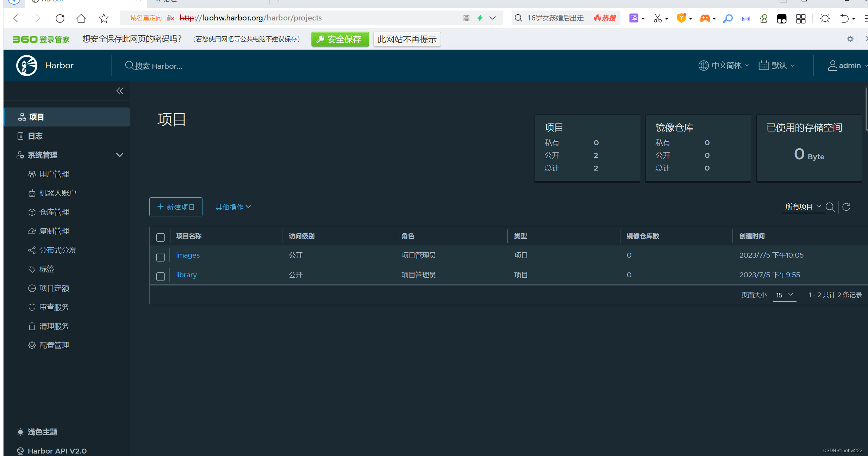The image size is (868, 456).
Task: Toggle select-all checkbox in table header
Action: tap(161, 237)
